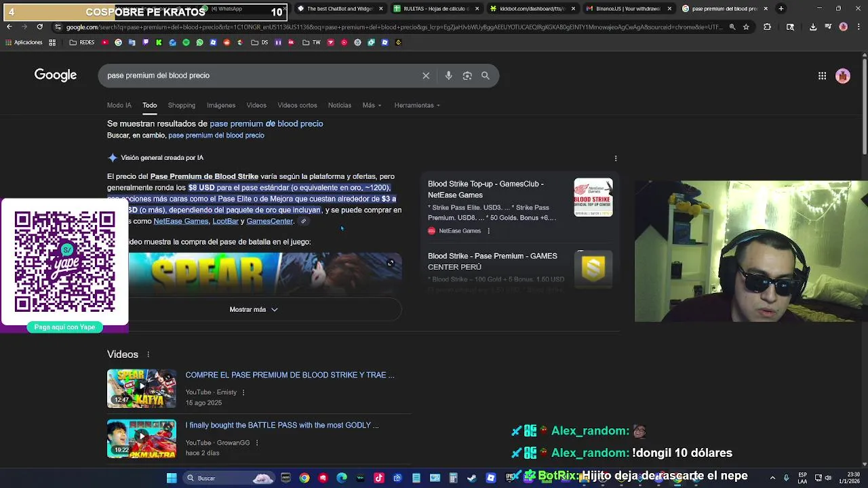Open the WhatsApp bookmark icon
The height and width of the screenshot is (488, 868).
(199, 42)
